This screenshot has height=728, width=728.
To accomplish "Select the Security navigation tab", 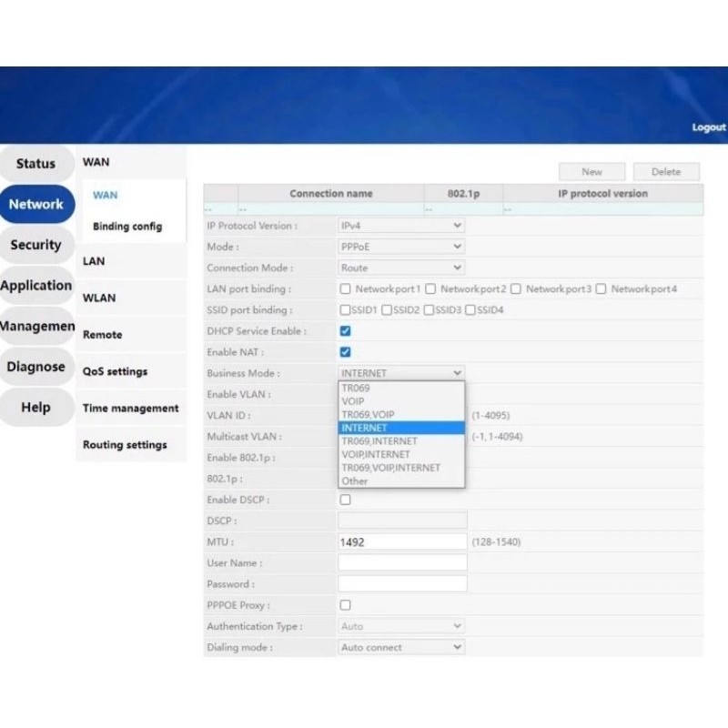I will (x=35, y=245).
